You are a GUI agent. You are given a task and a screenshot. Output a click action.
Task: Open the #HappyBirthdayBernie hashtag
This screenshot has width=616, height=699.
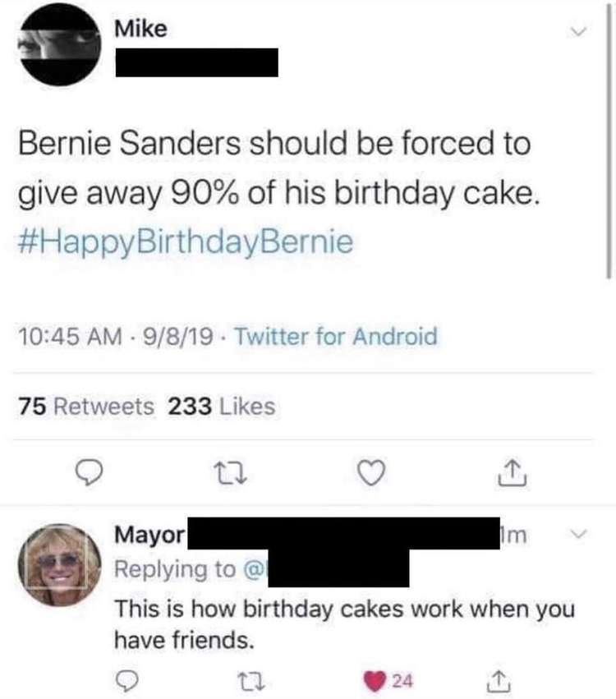click(x=186, y=242)
